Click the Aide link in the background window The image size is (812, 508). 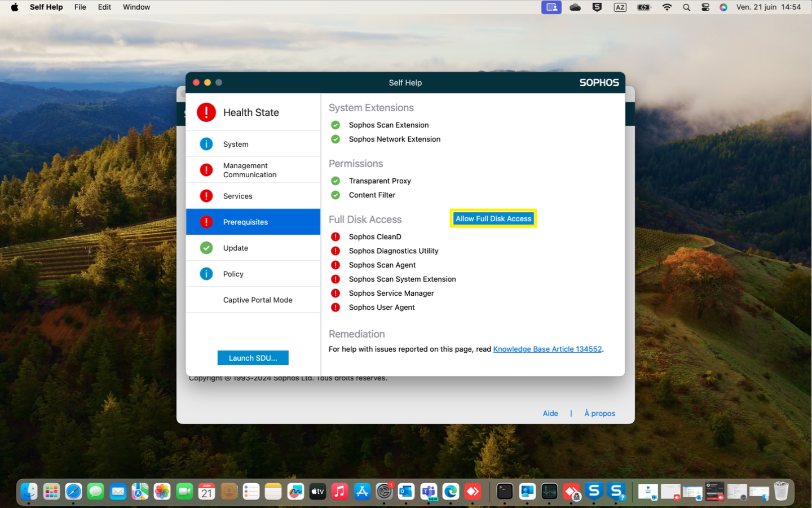(550, 413)
